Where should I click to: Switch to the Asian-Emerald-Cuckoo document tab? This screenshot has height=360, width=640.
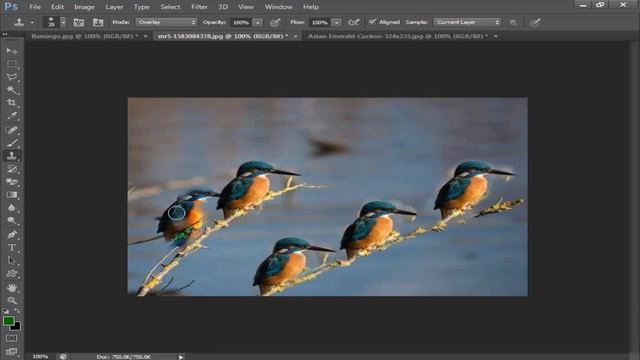pos(398,36)
